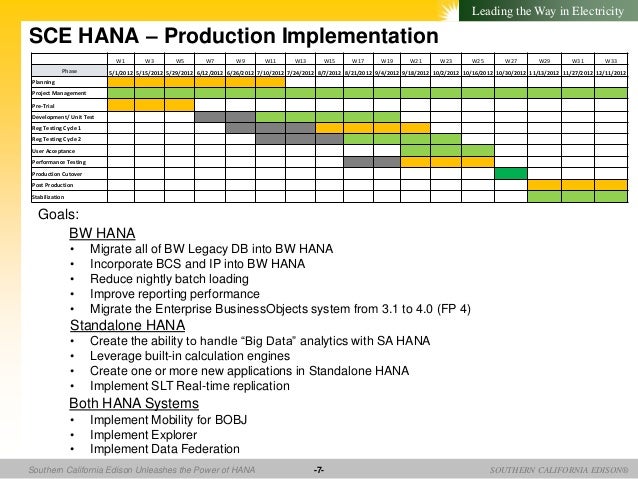
Task: Click the W7 week header
Action: 210,61
